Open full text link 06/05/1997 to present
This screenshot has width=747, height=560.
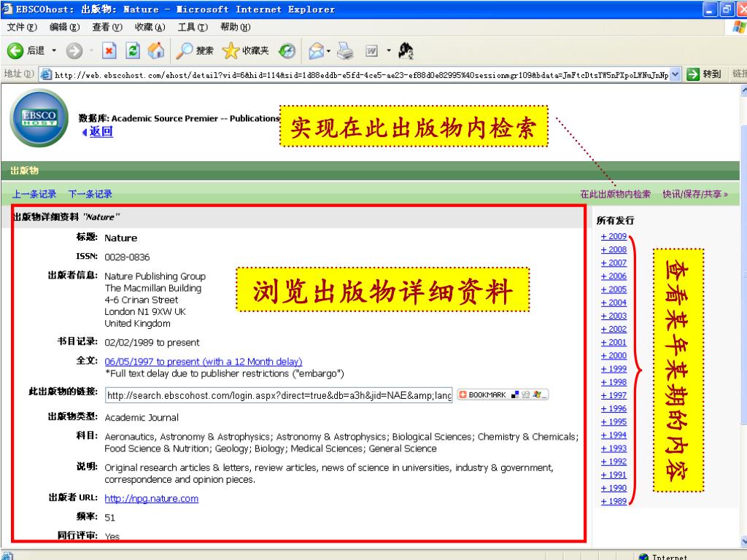(204, 362)
